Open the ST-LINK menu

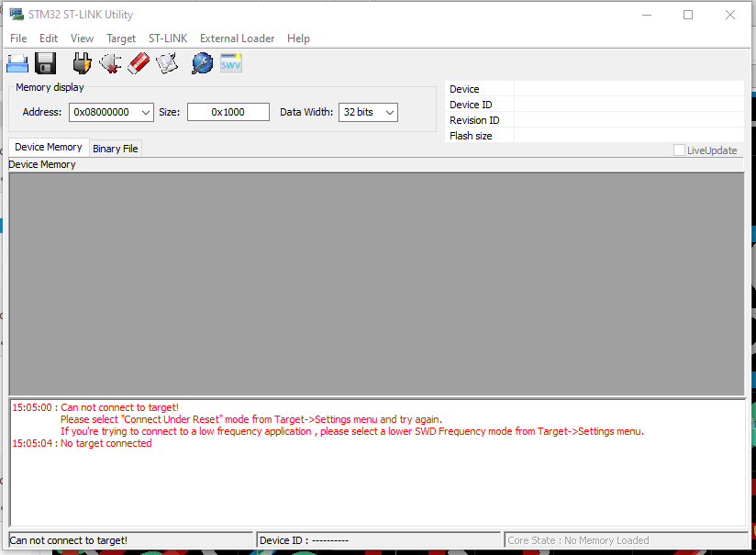(168, 39)
